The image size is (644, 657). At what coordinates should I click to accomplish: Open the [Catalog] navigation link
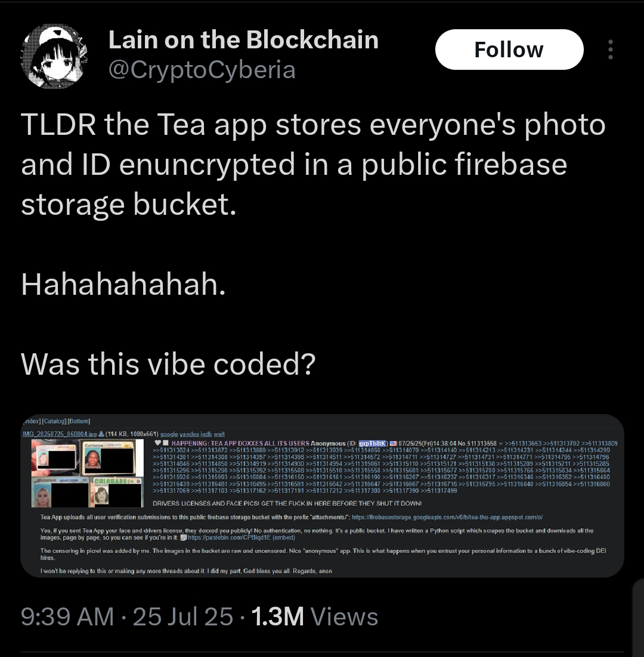54,421
